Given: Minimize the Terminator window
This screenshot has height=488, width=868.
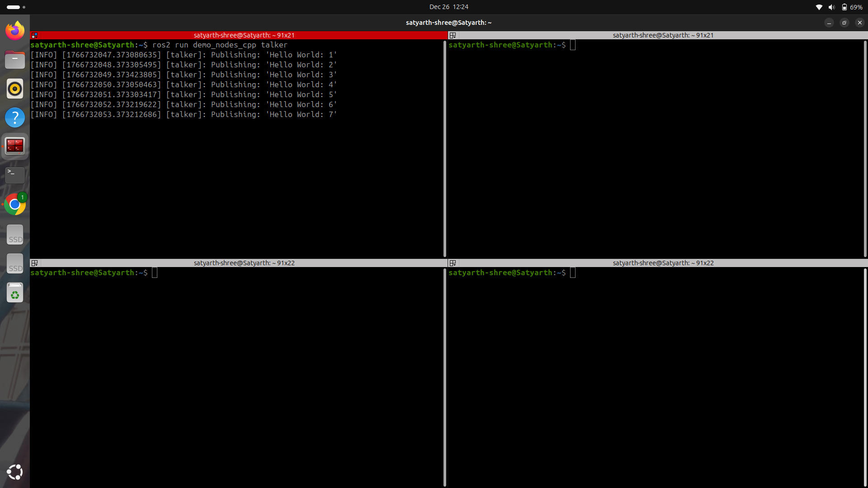Looking at the screenshot, I should click(x=829, y=23).
